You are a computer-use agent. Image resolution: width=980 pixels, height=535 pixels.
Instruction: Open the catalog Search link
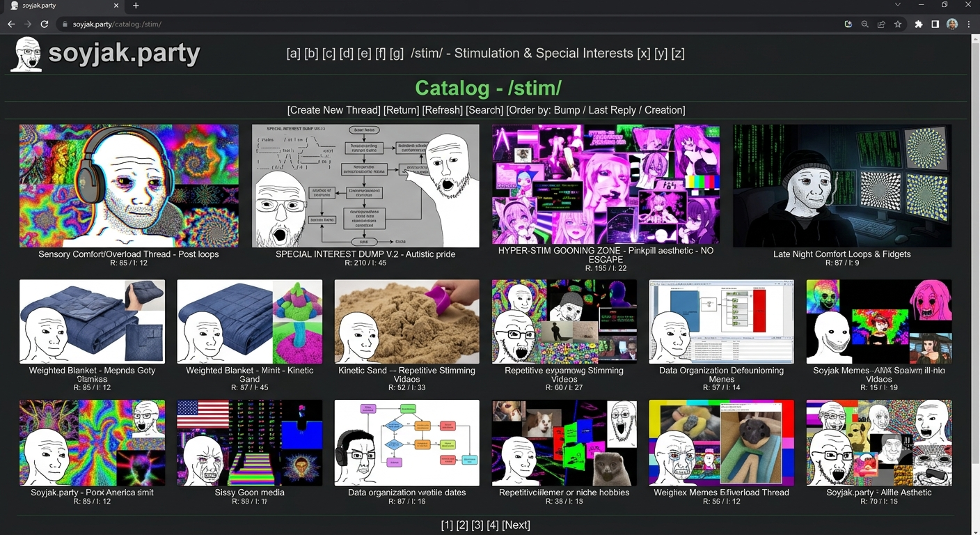coord(484,110)
